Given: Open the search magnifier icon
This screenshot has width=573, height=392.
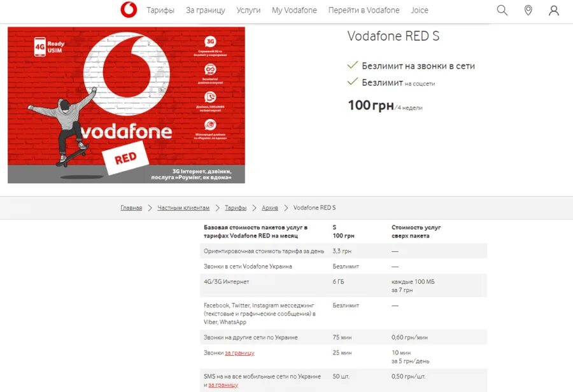Looking at the screenshot, I should pos(502,10).
